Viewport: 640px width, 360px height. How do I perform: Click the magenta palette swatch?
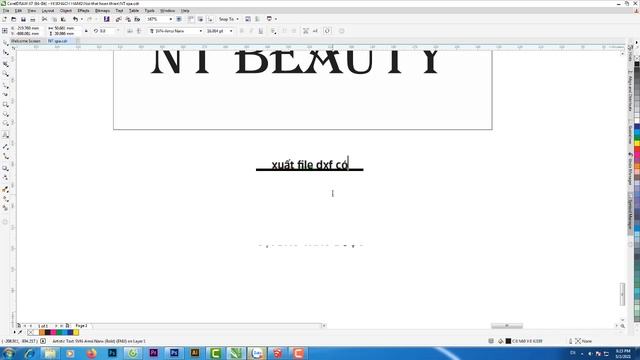[53, 333]
